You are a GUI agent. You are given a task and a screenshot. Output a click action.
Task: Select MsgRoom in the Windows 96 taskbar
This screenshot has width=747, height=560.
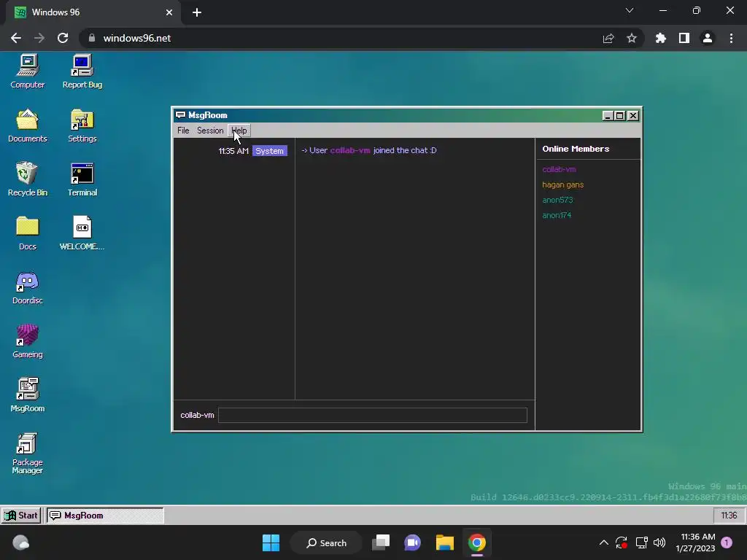pos(105,516)
